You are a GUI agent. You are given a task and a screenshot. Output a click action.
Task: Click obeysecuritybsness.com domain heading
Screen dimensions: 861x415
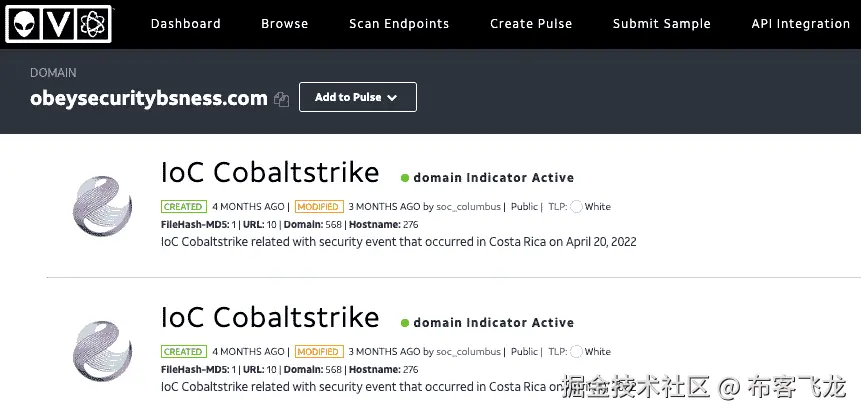pos(149,98)
